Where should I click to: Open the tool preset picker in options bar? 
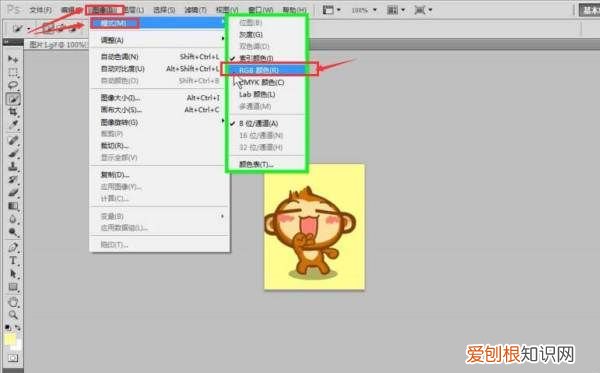pos(21,29)
